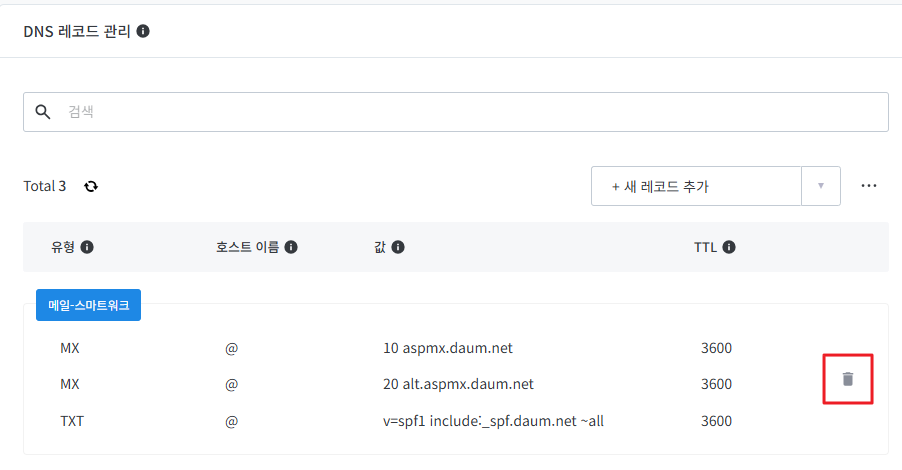Expand the dropdown arrow beside 새 레코드 추가

coord(821,186)
